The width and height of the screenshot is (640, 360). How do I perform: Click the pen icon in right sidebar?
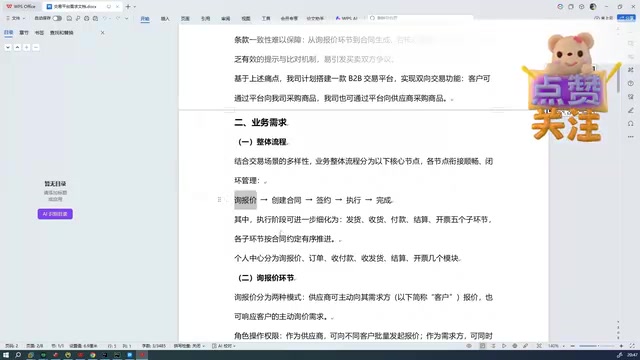point(631,110)
